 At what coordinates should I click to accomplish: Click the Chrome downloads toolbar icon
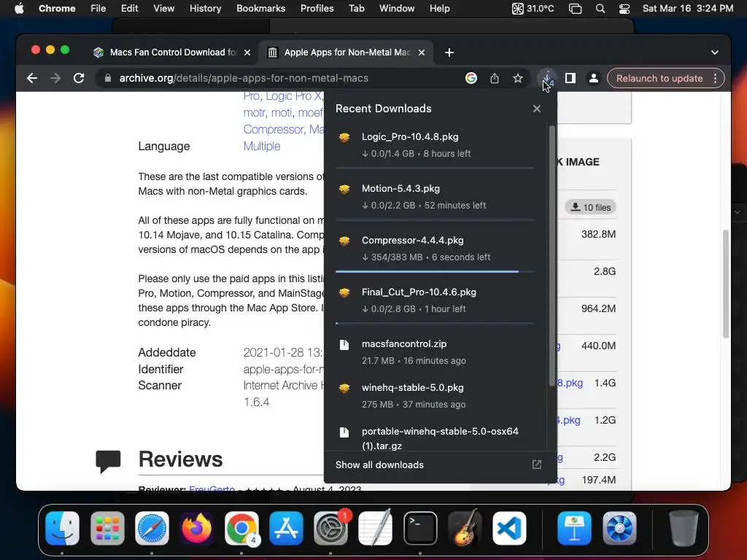547,78
